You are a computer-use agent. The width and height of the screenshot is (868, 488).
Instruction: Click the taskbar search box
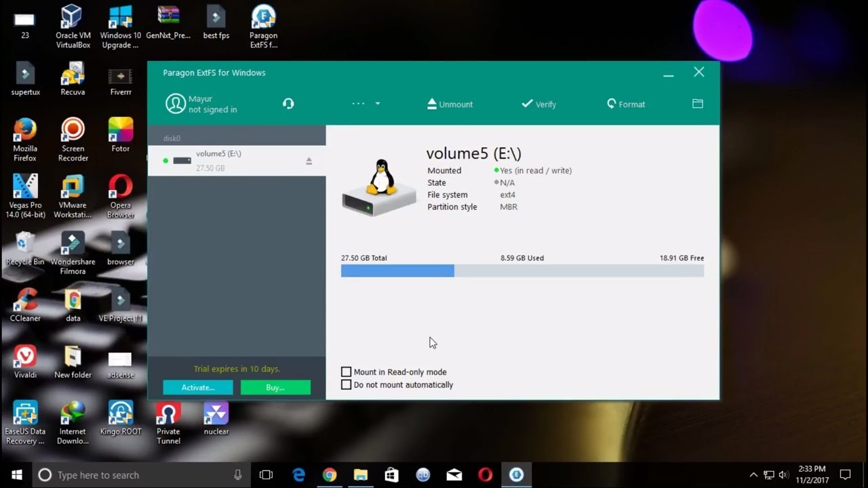click(x=141, y=475)
